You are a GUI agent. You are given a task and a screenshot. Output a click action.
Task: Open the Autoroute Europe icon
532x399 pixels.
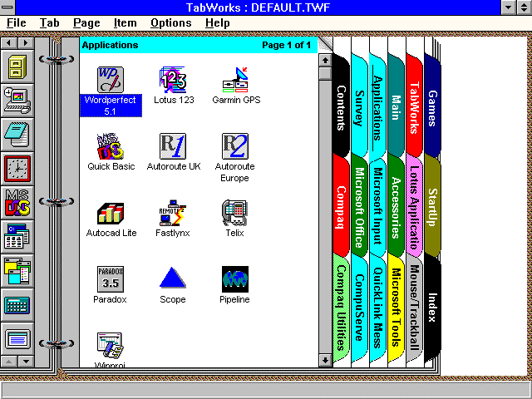235,146
